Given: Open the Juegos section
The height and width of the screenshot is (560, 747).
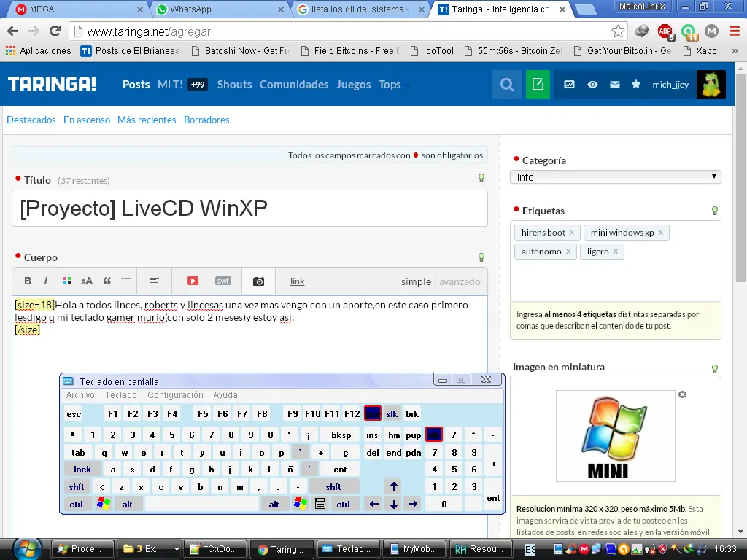Looking at the screenshot, I should tap(354, 85).
